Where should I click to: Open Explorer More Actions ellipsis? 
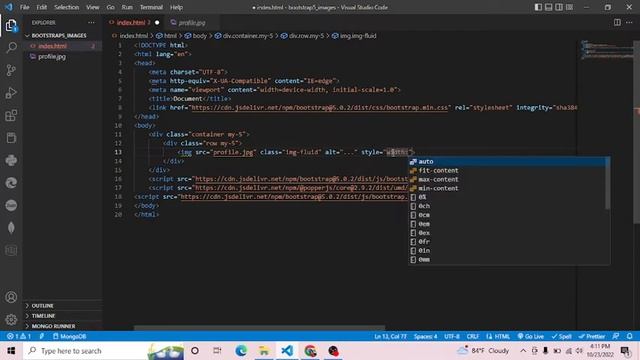click(91, 22)
